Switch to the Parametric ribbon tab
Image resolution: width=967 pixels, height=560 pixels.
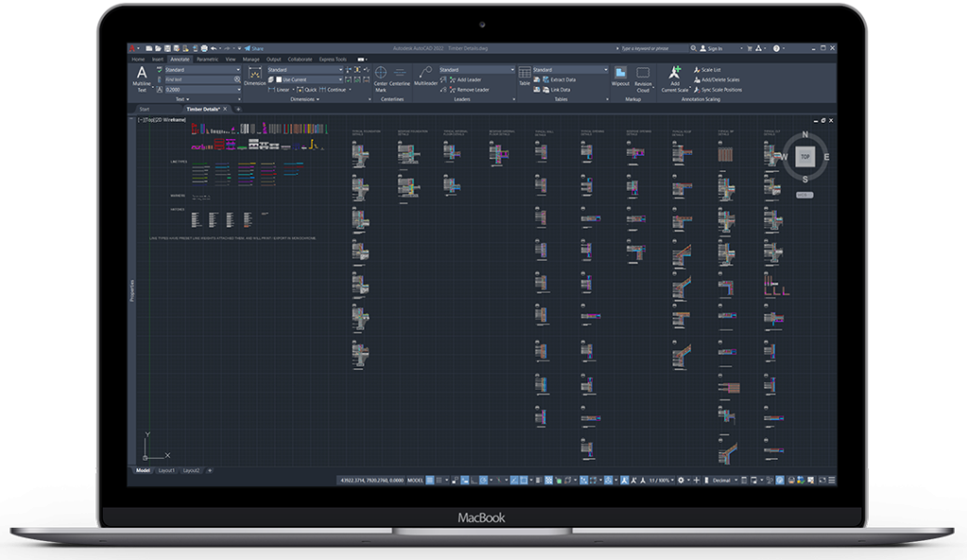pyautogui.click(x=207, y=59)
